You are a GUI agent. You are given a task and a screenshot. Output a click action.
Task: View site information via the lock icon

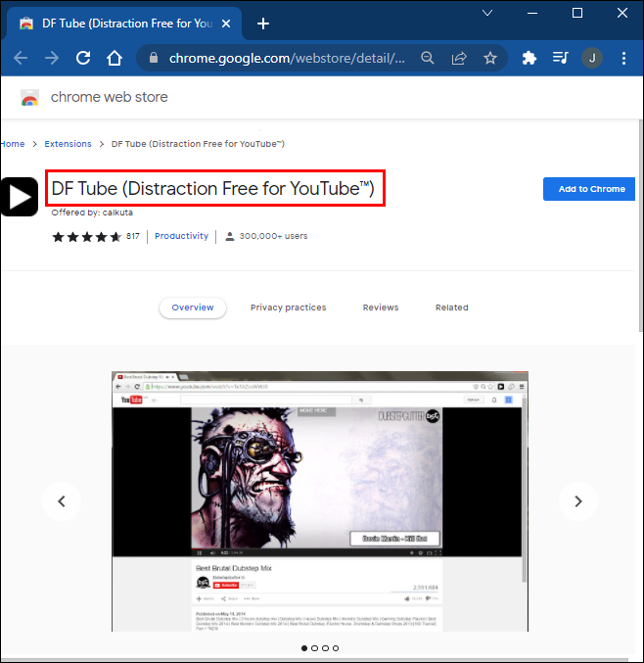154,58
